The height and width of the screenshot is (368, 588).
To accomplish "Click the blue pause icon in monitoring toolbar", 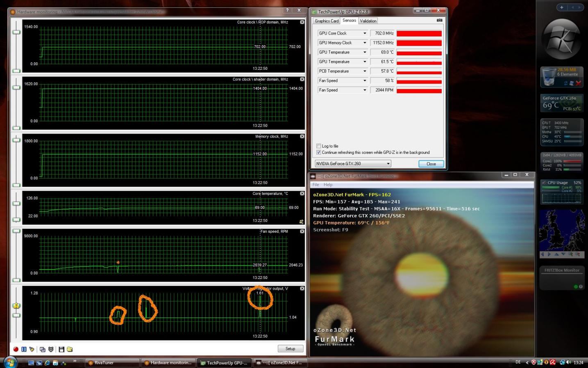I will tap(24, 349).
